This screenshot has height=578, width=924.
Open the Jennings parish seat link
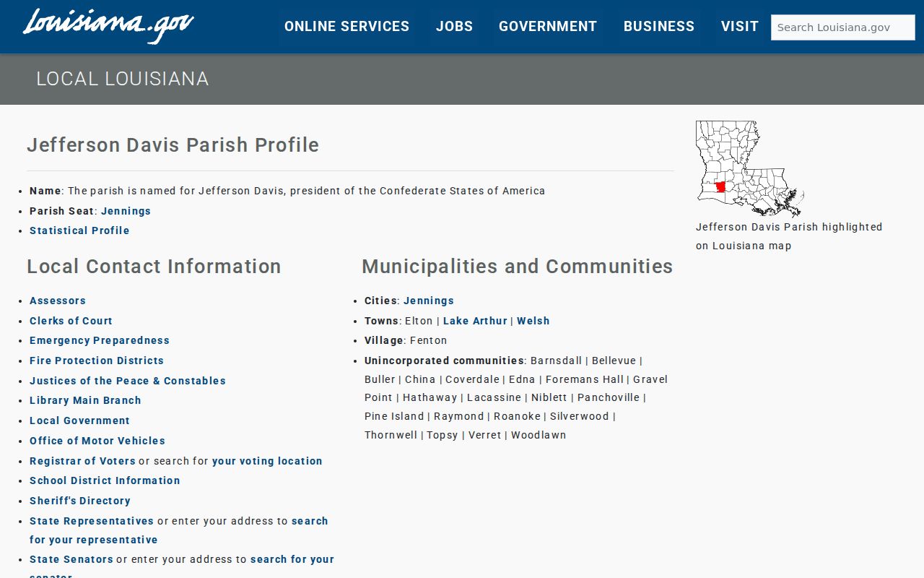[126, 211]
